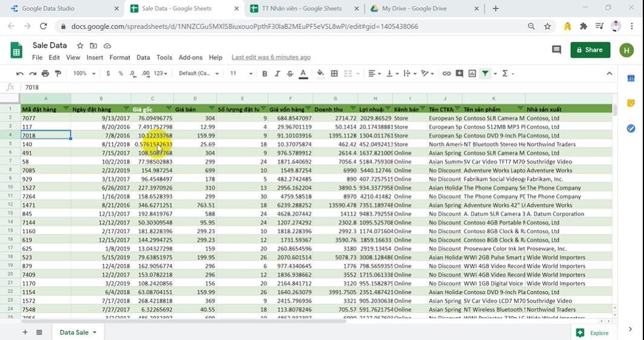Switch to the My Drive browser tab
The width and height of the screenshot is (644, 340).
[414, 8]
